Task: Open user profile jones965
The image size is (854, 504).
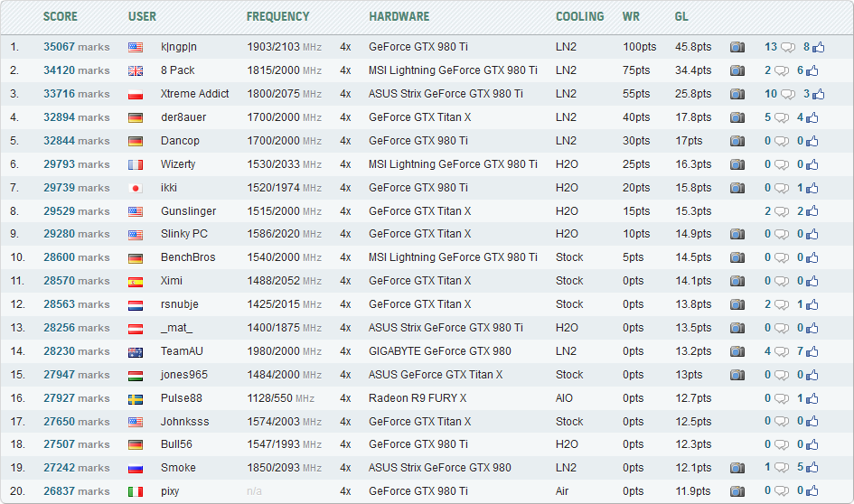Action: 184,375
